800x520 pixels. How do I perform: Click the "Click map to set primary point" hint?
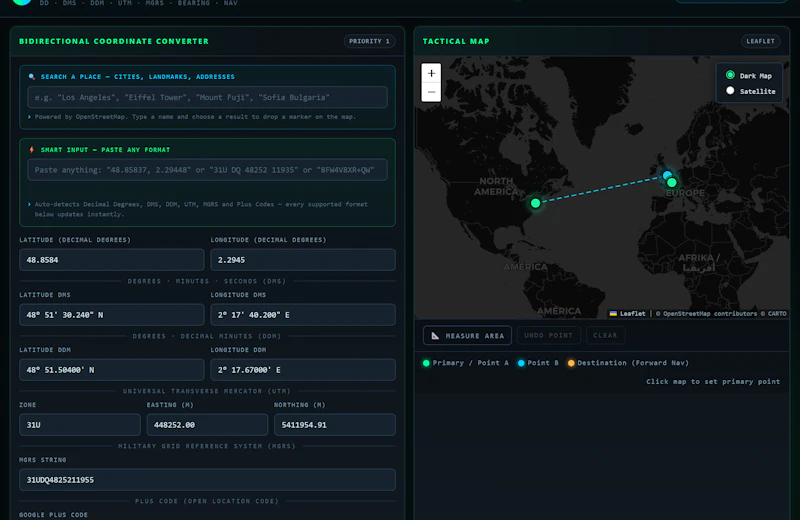coord(713,381)
